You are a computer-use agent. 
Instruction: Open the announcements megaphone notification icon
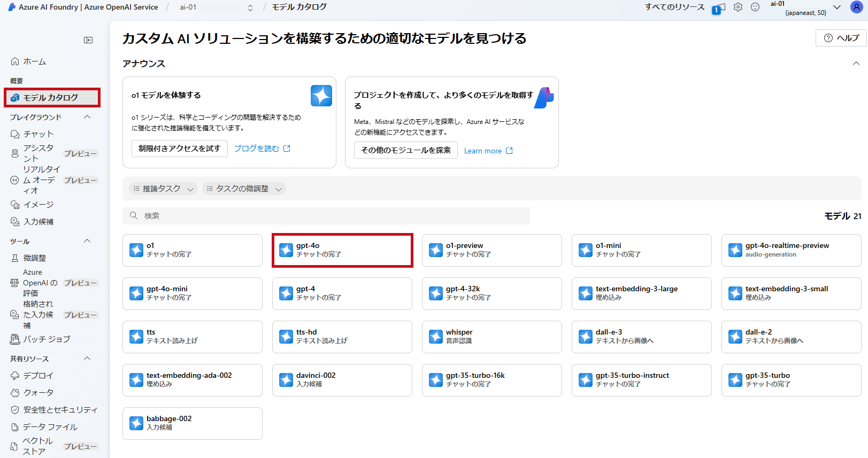(x=719, y=9)
